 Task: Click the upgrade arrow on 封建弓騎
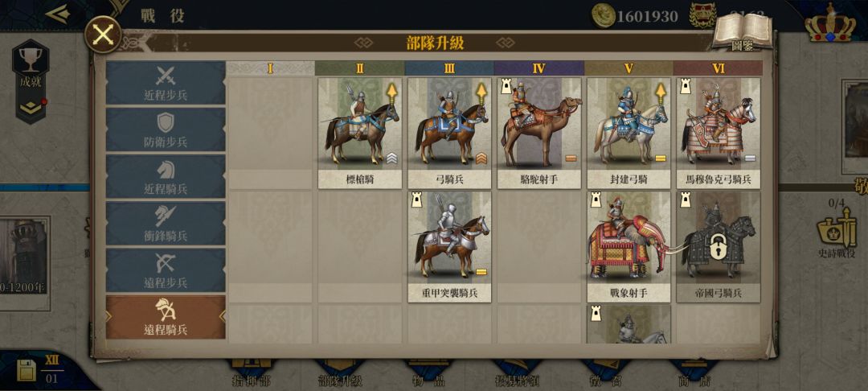661,94
